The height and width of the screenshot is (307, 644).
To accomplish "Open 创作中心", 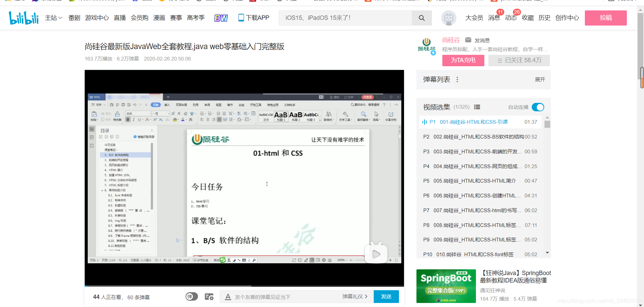I will (x=567, y=18).
